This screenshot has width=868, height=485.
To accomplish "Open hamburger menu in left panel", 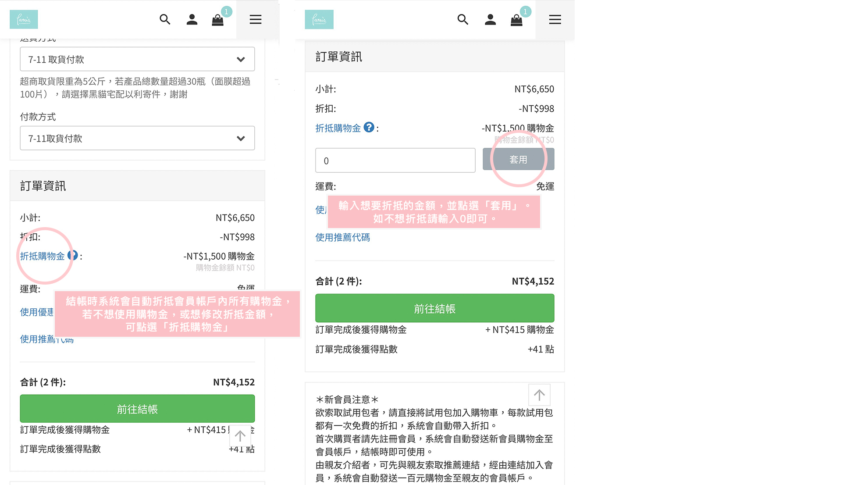I will pyautogui.click(x=256, y=19).
